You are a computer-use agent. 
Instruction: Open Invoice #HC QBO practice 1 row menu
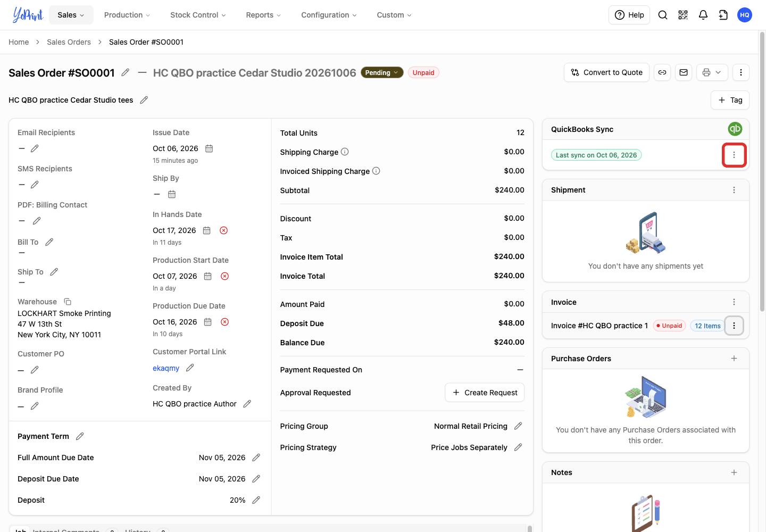coord(734,326)
